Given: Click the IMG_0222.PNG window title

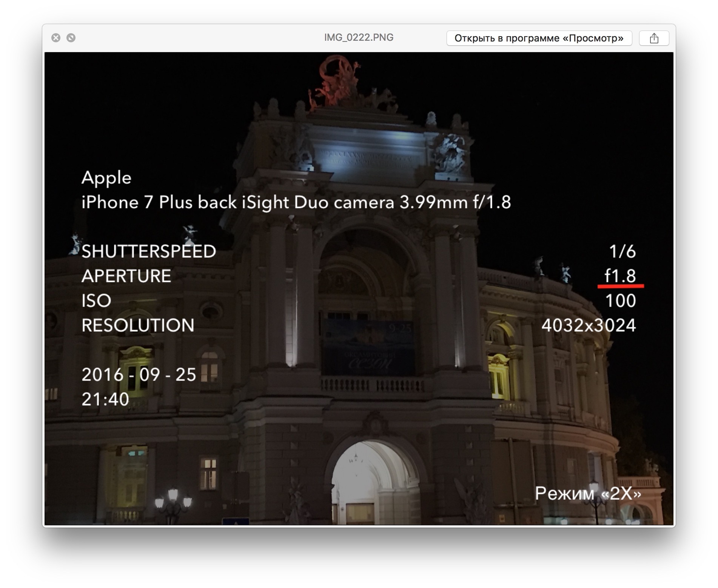Looking at the screenshot, I should click(358, 37).
